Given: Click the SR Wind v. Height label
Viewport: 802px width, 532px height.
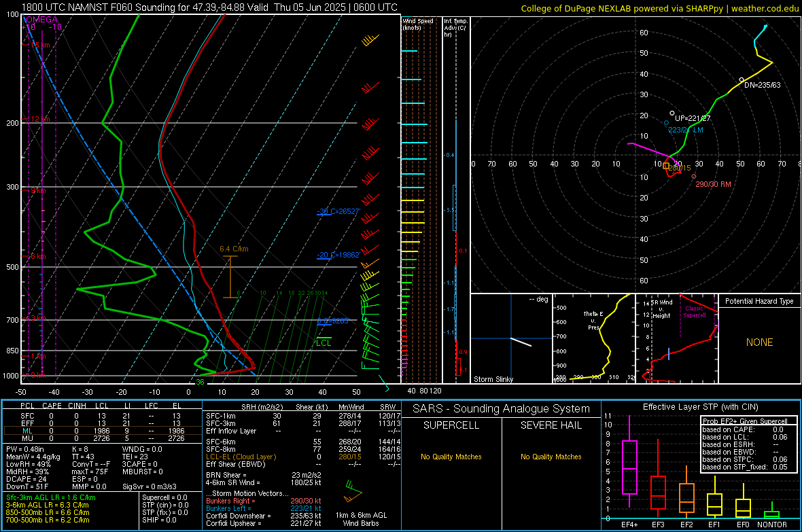Looking at the screenshot, I should pyautogui.click(x=661, y=309).
